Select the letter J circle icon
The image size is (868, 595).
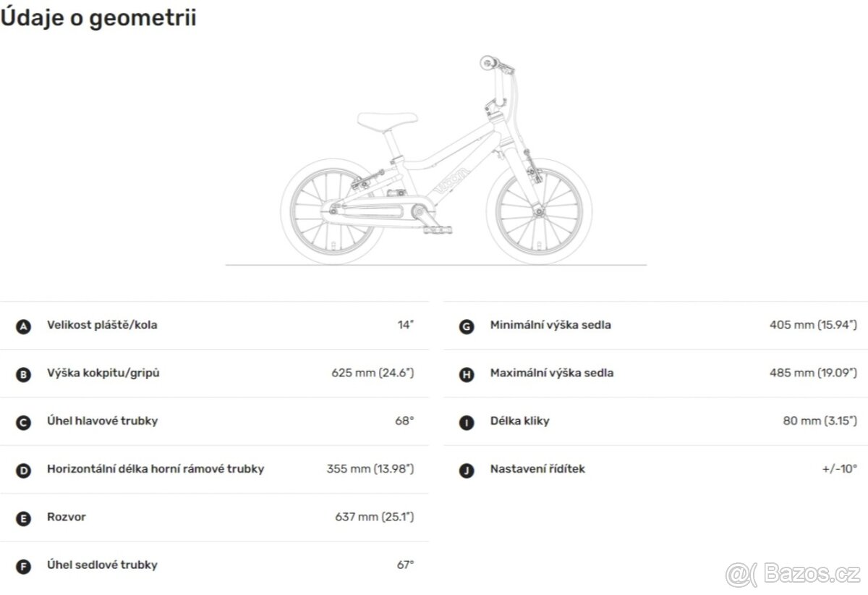point(467,471)
